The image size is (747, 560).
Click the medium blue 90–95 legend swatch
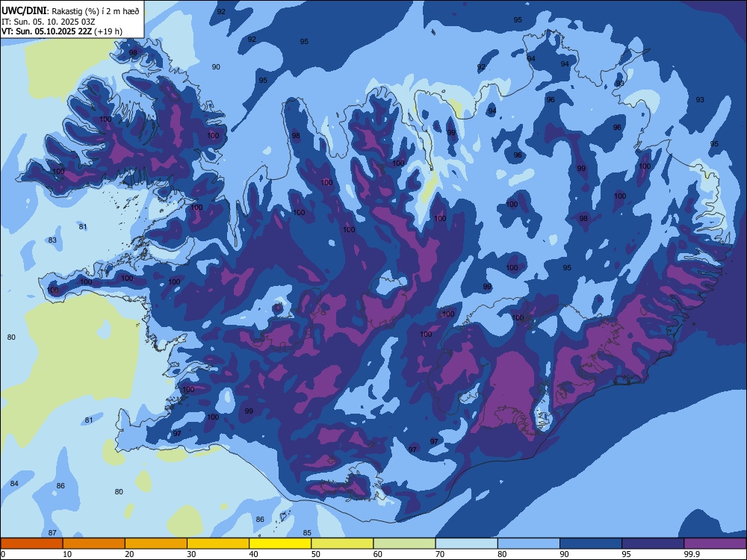[591, 544]
